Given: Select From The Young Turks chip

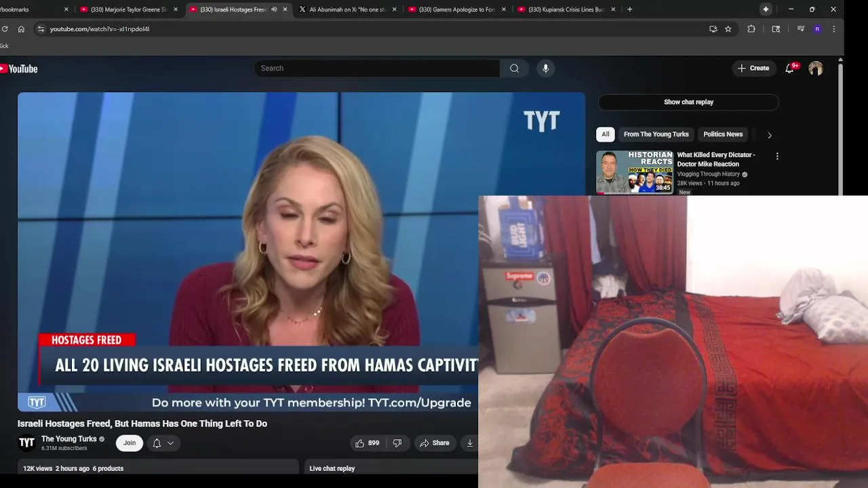Looking at the screenshot, I should [x=656, y=134].
